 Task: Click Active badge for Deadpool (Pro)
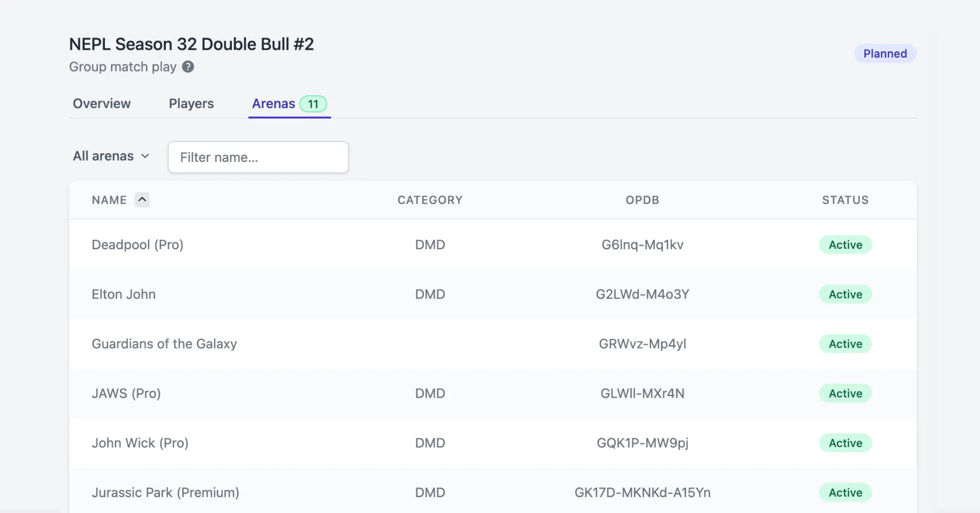click(845, 245)
